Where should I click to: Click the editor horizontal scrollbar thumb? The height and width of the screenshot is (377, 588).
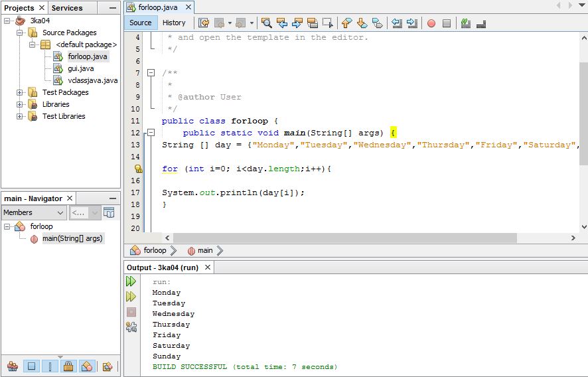pyautogui.click(x=345, y=238)
